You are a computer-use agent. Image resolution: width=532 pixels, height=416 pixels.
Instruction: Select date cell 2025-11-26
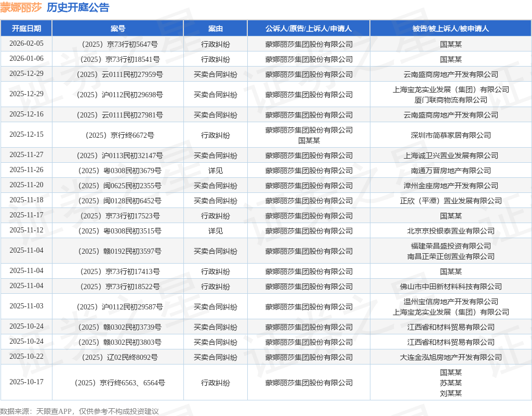pos(26,170)
